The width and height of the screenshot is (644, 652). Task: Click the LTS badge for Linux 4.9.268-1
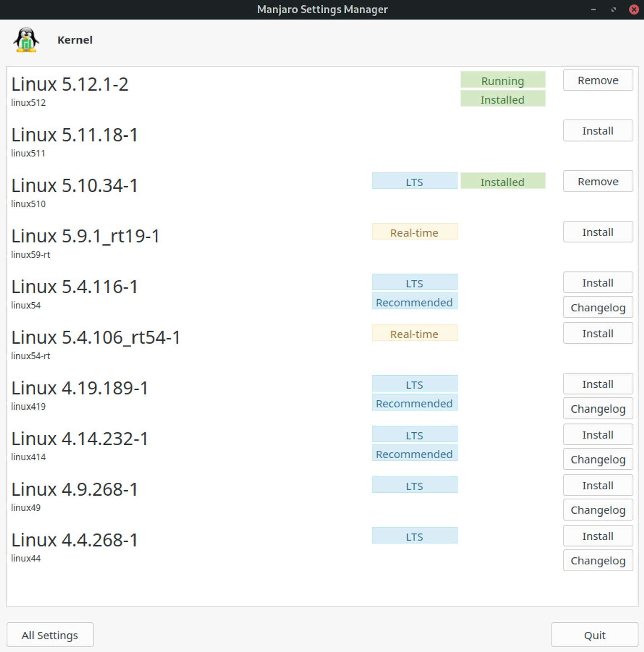pyautogui.click(x=415, y=485)
